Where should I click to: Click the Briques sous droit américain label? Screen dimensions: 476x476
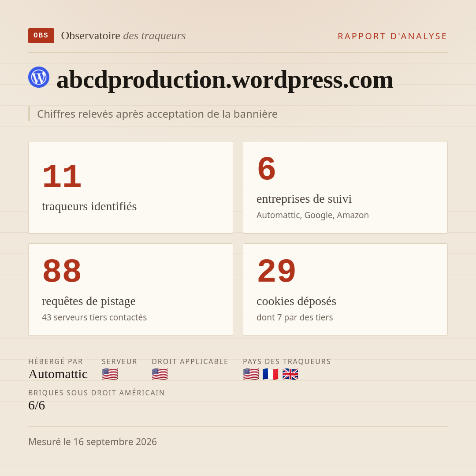97,393
